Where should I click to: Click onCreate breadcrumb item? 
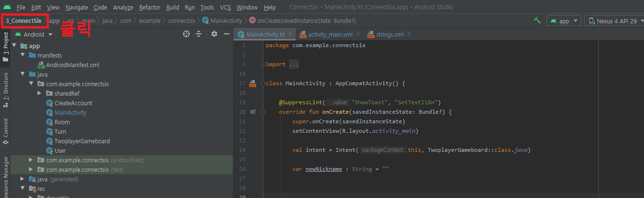(x=307, y=21)
